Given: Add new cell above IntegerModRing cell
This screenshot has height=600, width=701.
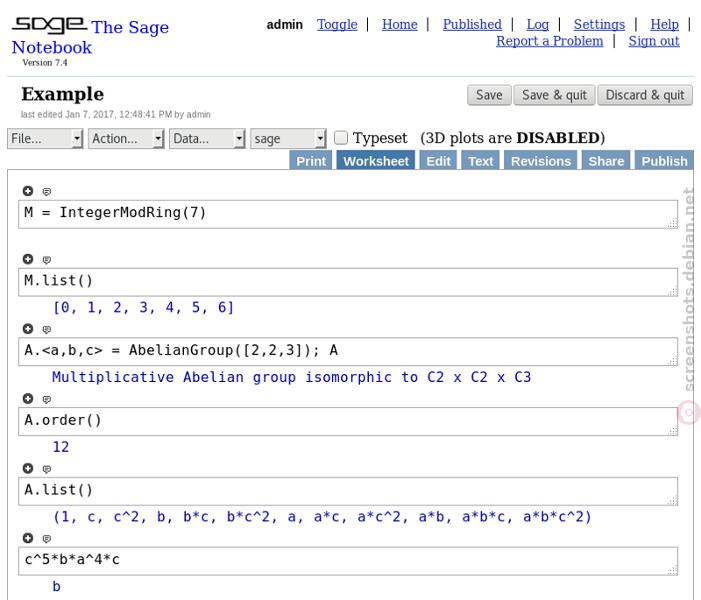Looking at the screenshot, I should click(x=28, y=191).
